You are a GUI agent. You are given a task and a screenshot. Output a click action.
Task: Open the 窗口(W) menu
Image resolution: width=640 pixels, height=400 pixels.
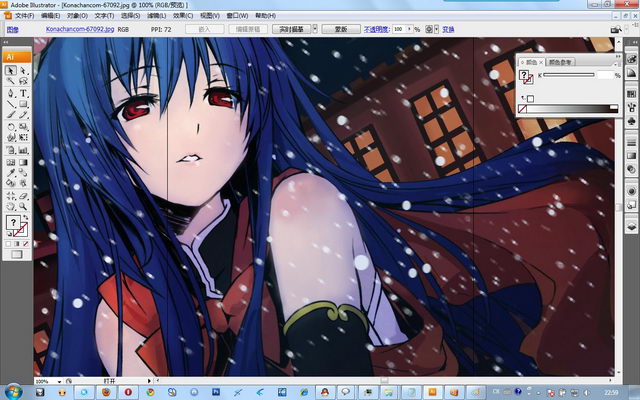coord(237,16)
